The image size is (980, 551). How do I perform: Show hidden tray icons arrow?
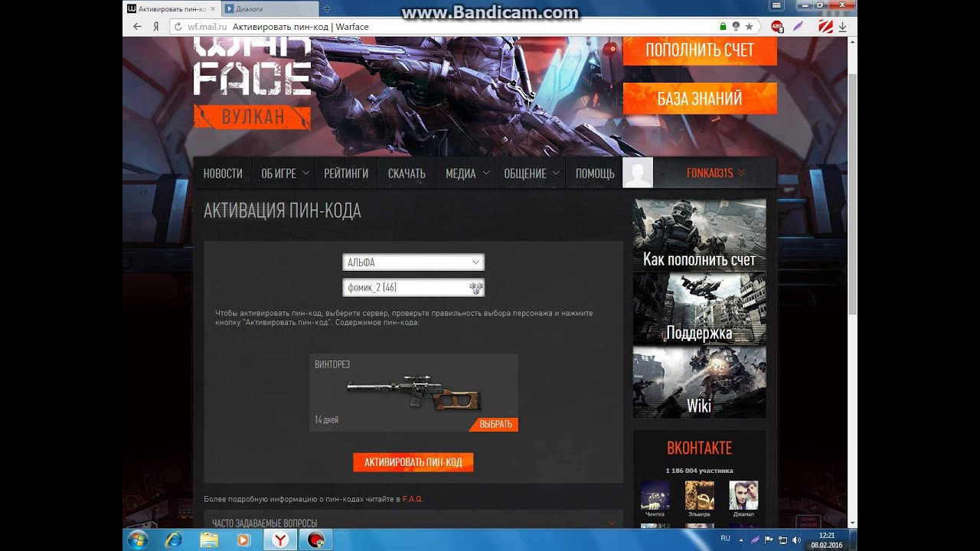(740, 540)
